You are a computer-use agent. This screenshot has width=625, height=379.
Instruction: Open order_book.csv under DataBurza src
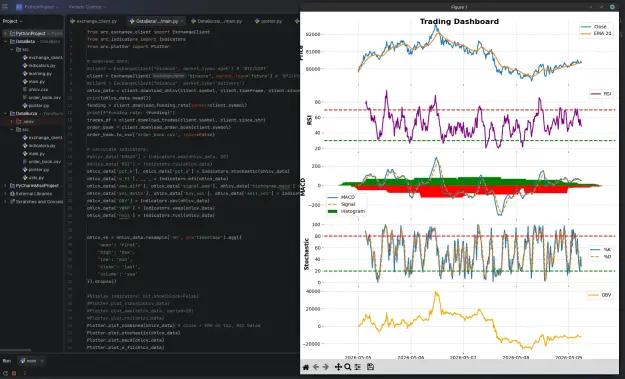click(x=45, y=161)
